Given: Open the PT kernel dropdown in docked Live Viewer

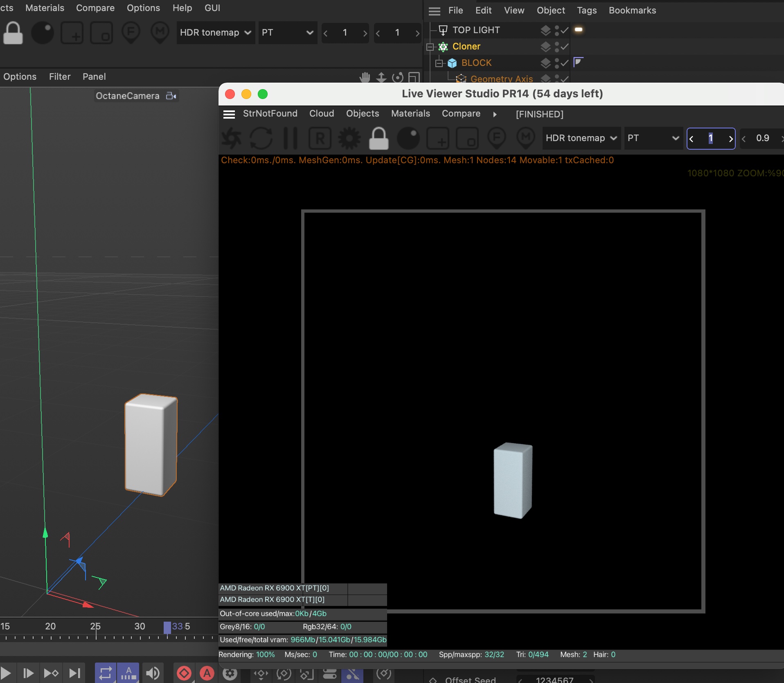Looking at the screenshot, I should (288, 33).
